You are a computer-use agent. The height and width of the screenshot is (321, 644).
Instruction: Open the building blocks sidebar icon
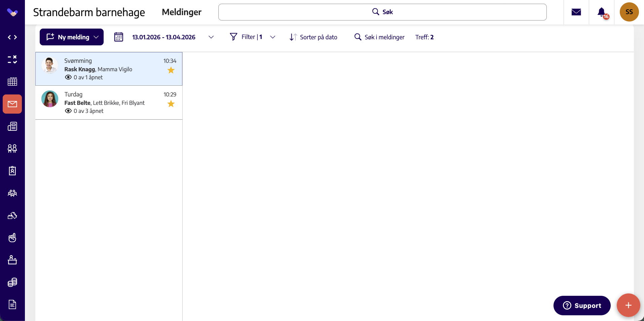pos(12,215)
